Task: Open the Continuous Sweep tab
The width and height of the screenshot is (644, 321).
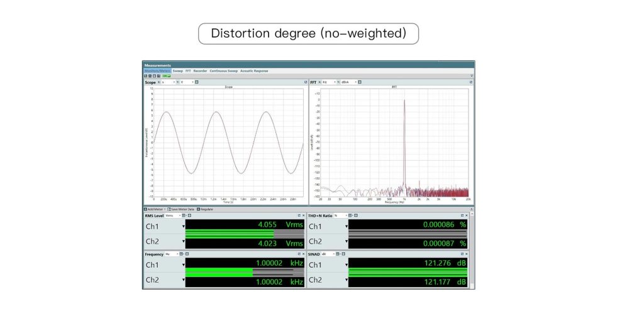Action: point(223,71)
